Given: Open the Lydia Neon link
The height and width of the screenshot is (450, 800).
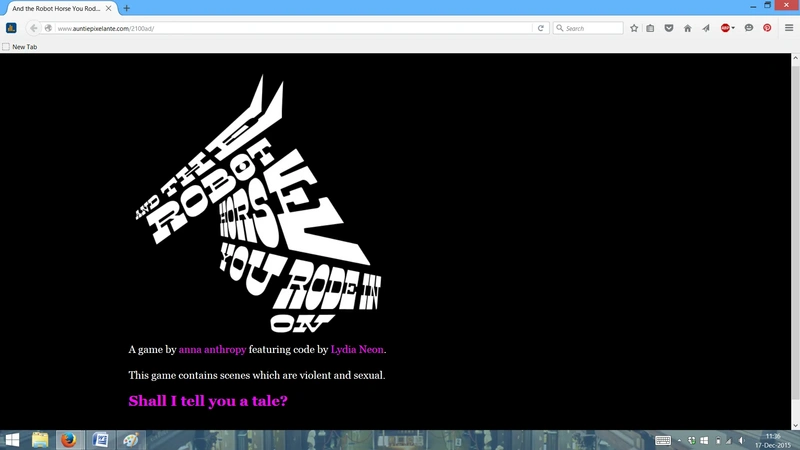Looking at the screenshot, I should click(x=357, y=349).
